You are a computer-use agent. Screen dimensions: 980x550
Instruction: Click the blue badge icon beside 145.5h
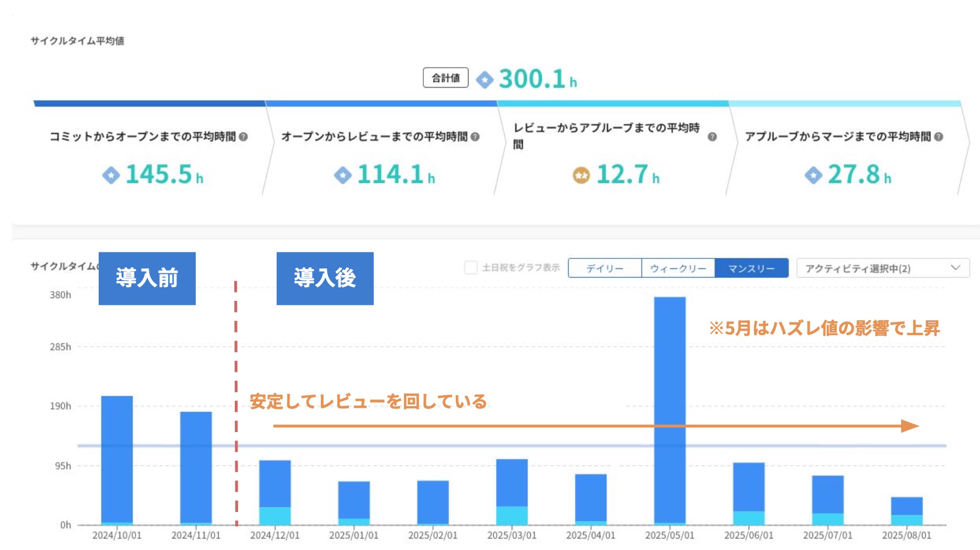pos(111,175)
